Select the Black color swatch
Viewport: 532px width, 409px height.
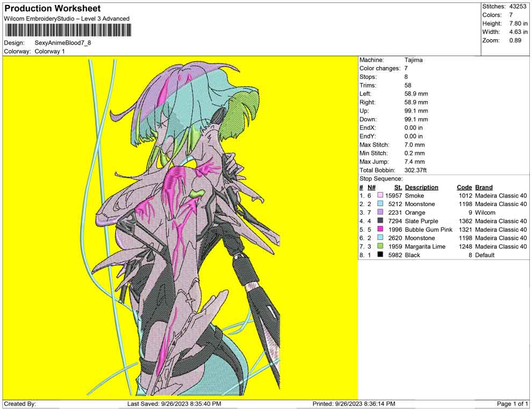[380, 254]
